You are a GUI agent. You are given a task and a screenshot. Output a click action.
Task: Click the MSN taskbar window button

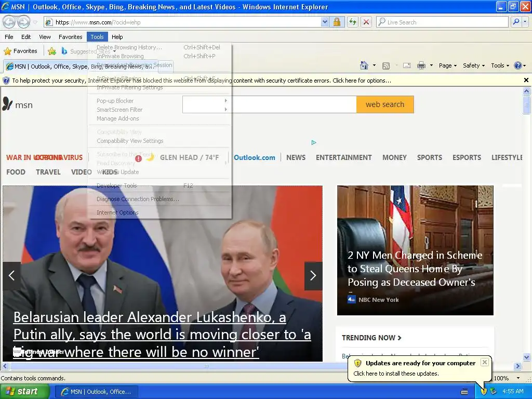[96, 392]
